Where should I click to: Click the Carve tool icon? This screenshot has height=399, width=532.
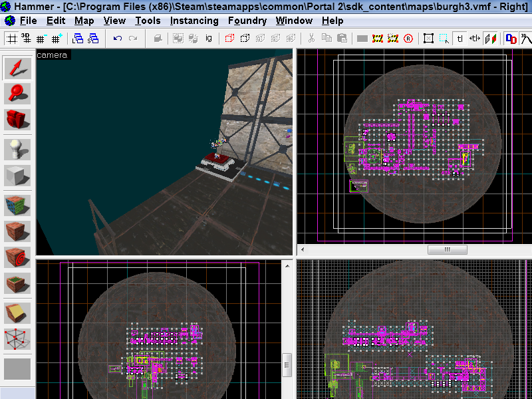(x=158, y=39)
